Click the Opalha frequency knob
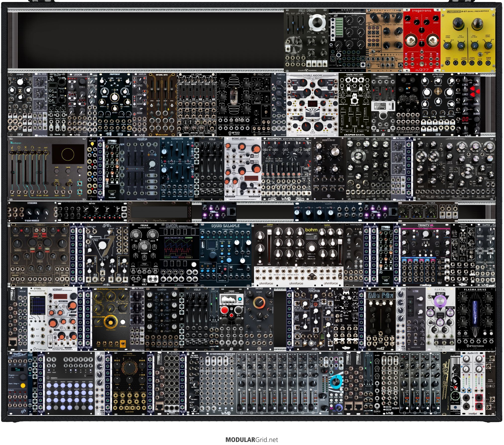Screen dimensions: 504x445 (152, 164)
